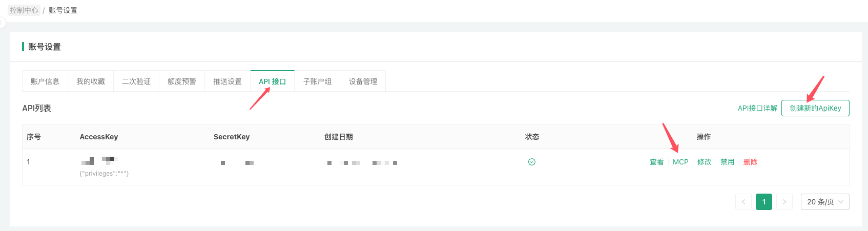Open the 我的收藏 tab

(91, 81)
